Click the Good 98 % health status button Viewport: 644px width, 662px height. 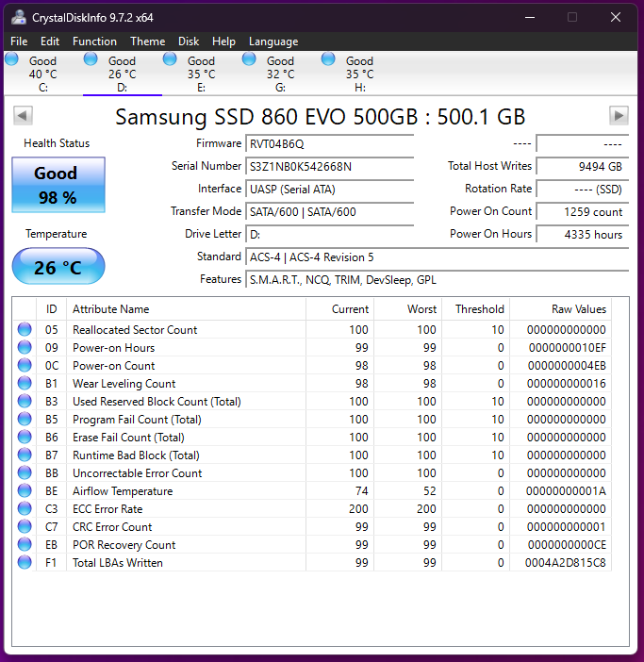click(58, 185)
